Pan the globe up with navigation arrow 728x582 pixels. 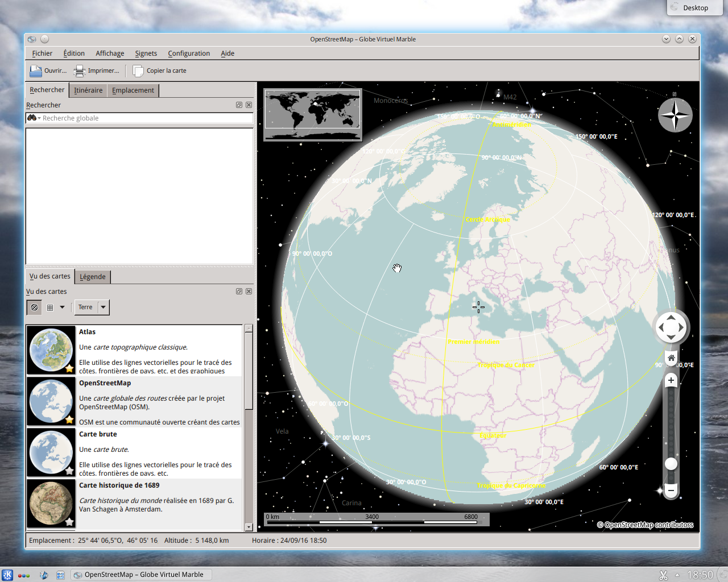671,317
